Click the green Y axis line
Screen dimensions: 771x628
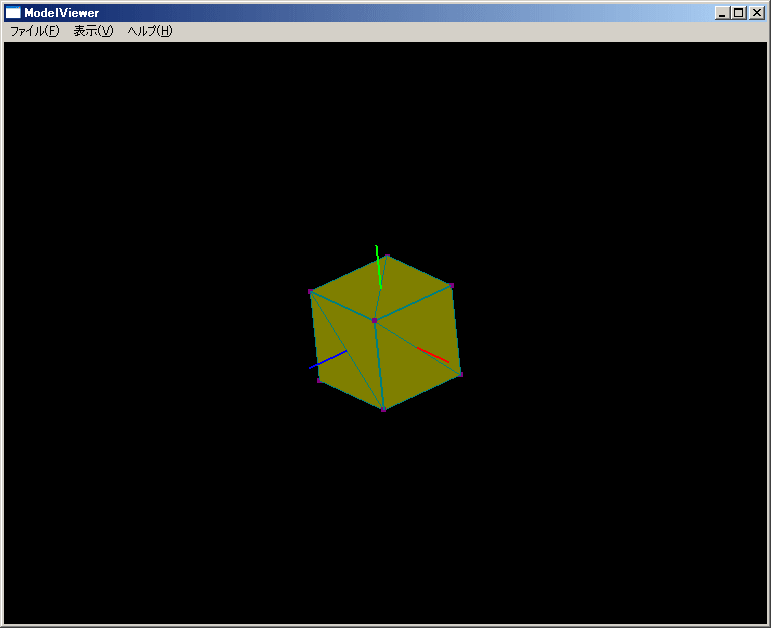[x=379, y=266]
